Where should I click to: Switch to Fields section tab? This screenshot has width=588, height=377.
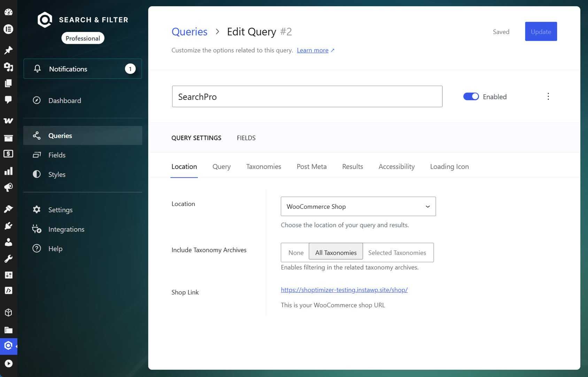(x=246, y=138)
